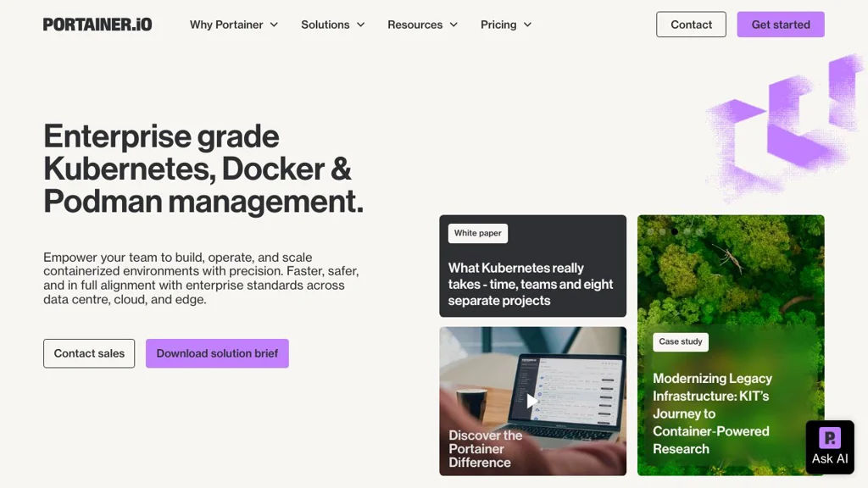Click the Contact sales button

tap(89, 353)
